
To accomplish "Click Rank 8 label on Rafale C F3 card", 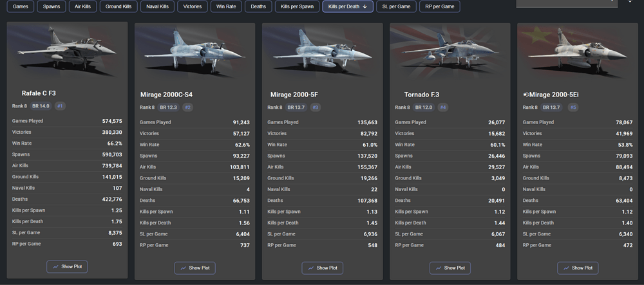I will [19, 106].
